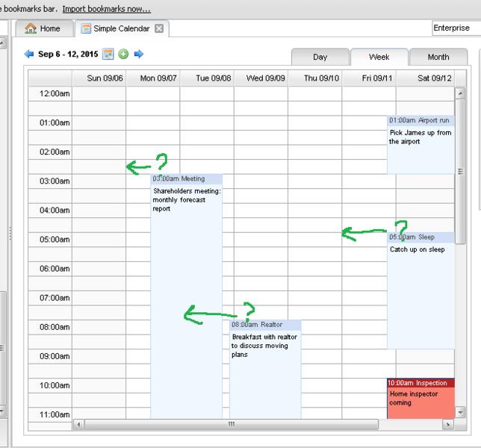Open the date picker calendar icon
Image resolution: width=481 pixels, height=448 pixels.
point(108,55)
